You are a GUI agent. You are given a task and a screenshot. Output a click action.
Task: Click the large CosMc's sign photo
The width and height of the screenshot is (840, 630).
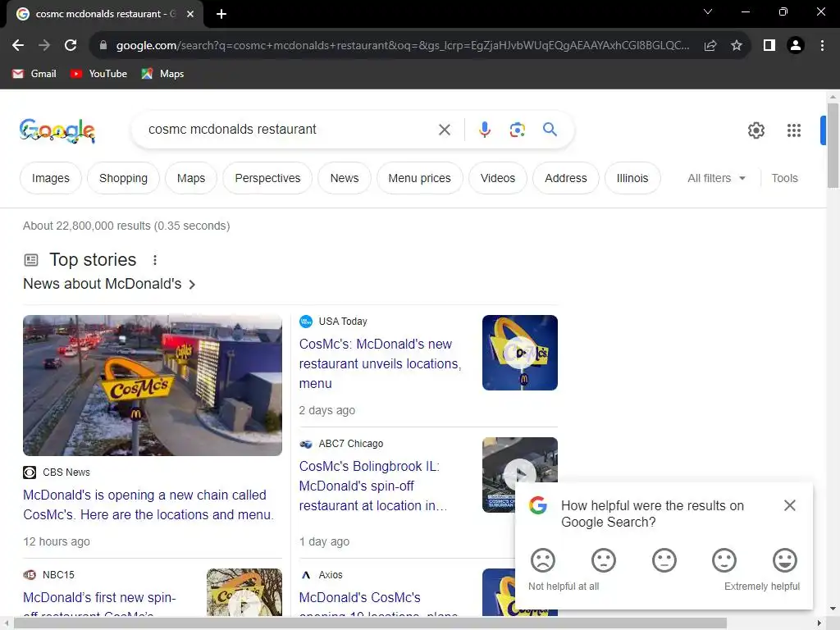[153, 386]
